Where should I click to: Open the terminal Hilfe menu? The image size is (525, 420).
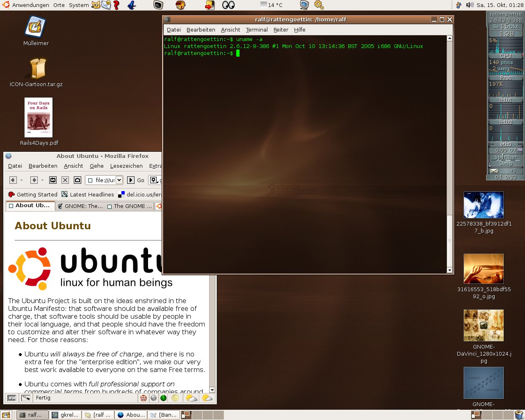299,30
